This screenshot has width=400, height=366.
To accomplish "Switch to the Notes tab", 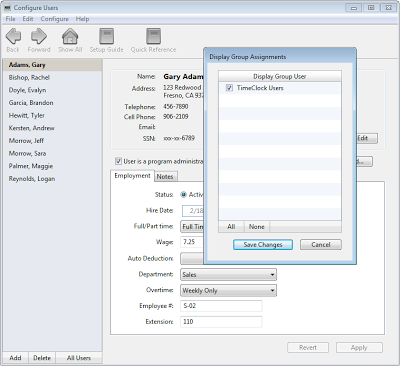I will pos(165,177).
